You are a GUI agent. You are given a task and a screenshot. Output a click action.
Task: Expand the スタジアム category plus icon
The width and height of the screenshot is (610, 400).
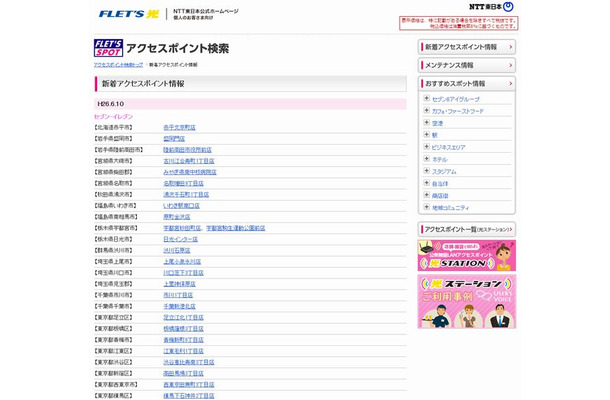(x=426, y=171)
